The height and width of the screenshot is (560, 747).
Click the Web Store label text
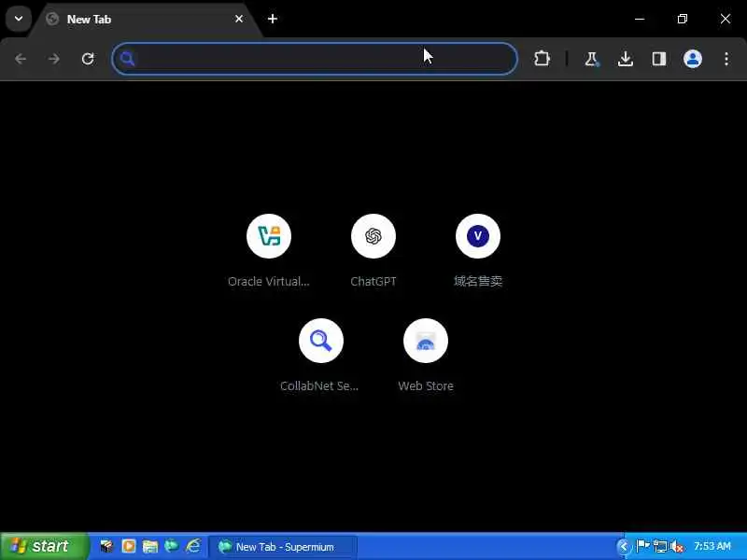pos(426,385)
